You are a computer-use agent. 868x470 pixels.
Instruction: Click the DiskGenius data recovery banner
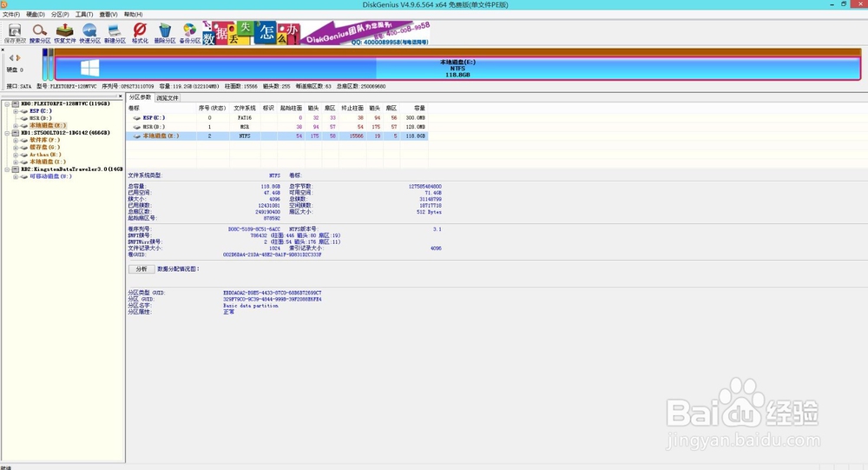(316, 33)
